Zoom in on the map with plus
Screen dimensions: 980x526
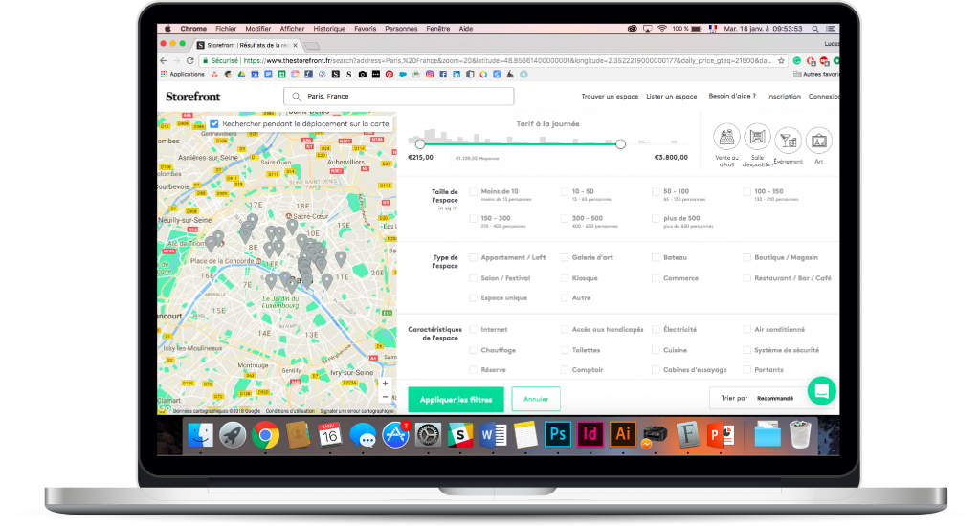pyautogui.click(x=385, y=383)
